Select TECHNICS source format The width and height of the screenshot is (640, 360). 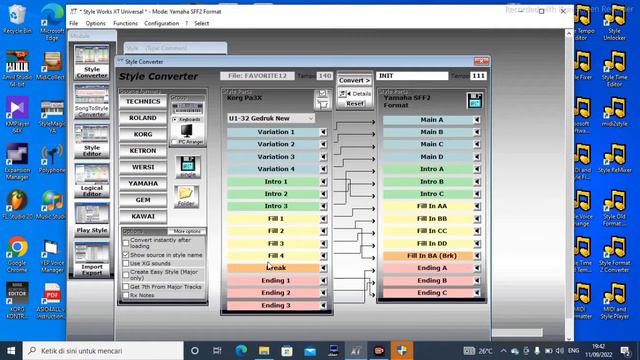143,102
